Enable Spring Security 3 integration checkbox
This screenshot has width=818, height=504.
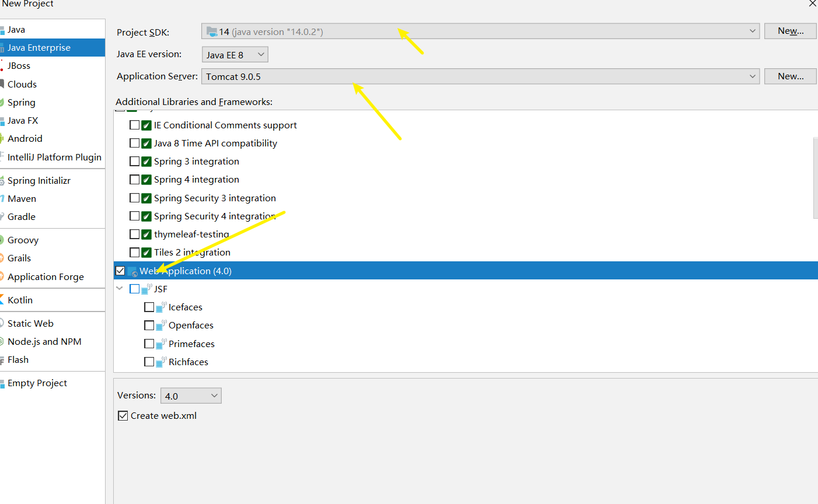[134, 198]
